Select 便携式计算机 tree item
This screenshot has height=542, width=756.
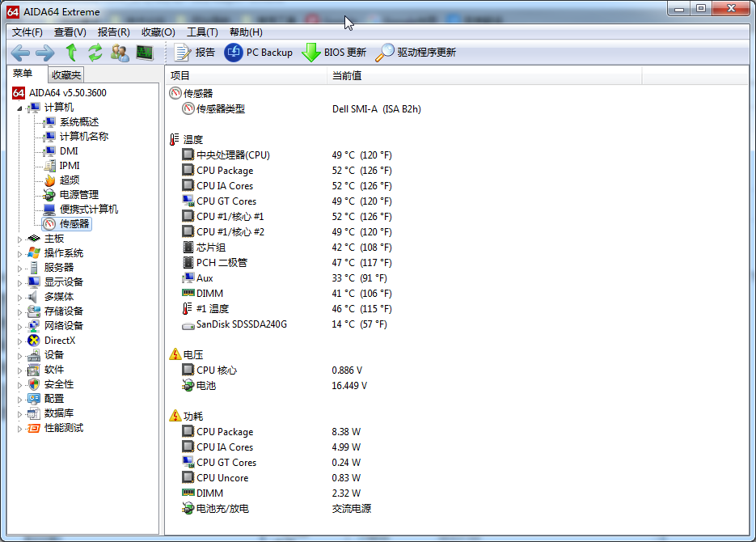pos(89,210)
